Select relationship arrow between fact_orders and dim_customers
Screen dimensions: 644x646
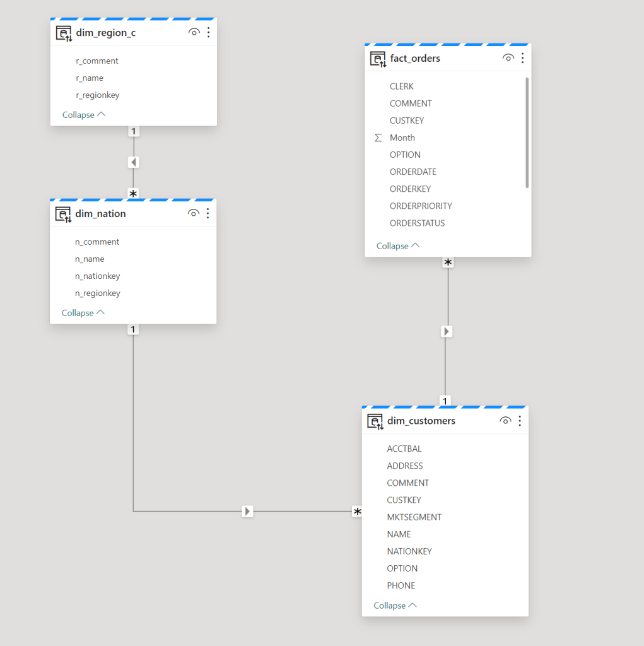click(447, 331)
